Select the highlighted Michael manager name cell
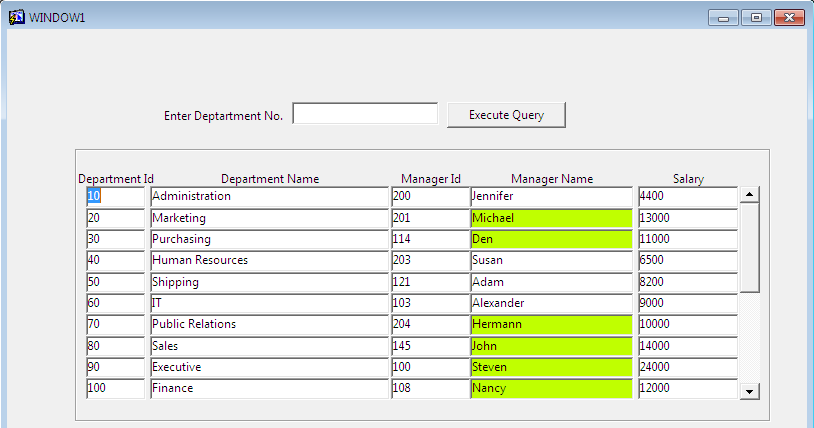The width and height of the screenshot is (814, 428). [x=551, y=218]
